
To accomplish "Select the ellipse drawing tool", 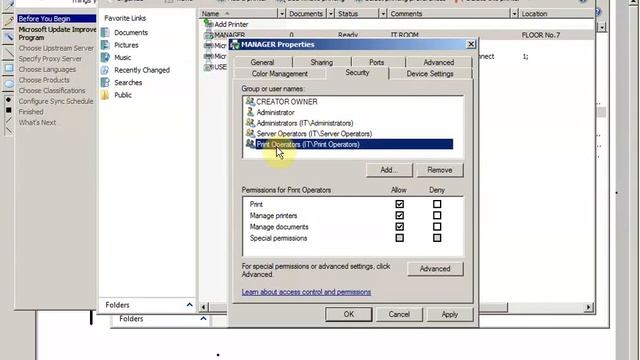I will [x=8, y=84].
